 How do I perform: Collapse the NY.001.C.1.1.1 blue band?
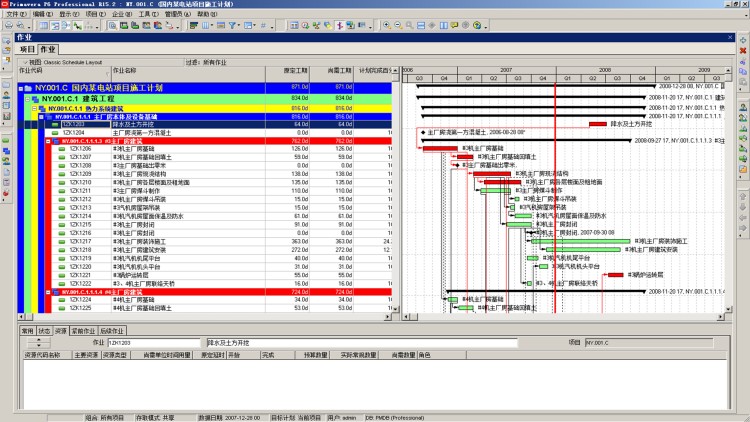tap(41, 117)
